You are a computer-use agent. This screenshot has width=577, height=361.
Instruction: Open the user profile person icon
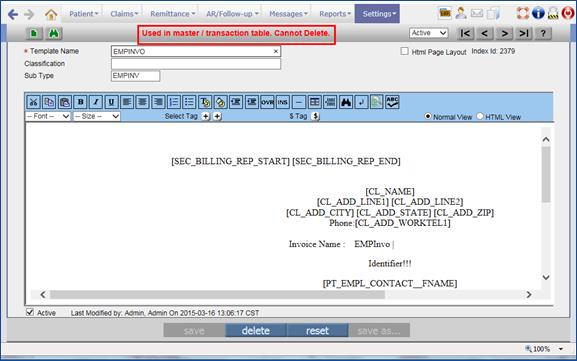tap(460, 13)
